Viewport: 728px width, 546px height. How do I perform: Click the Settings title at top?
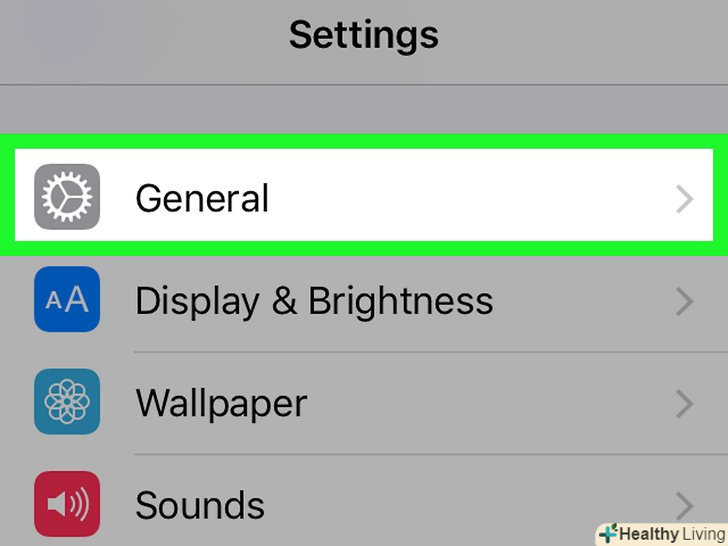(x=364, y=36)
